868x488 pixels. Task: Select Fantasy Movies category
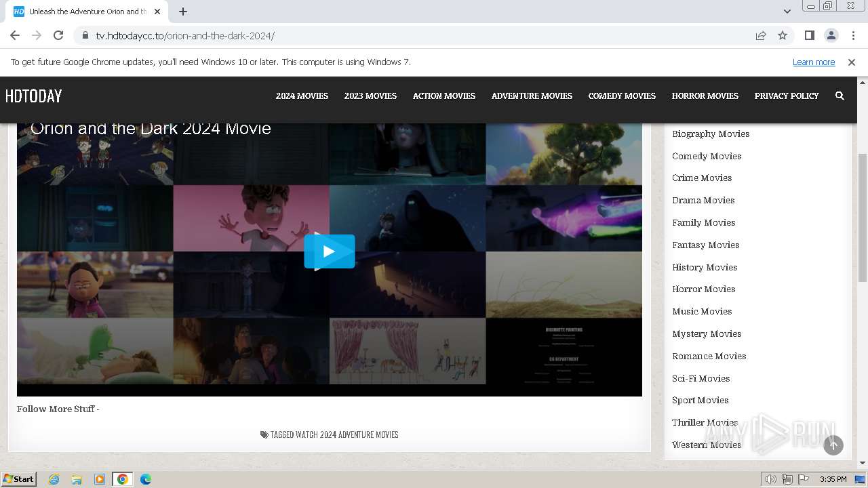pyautogui.click(x=706, y=245)
